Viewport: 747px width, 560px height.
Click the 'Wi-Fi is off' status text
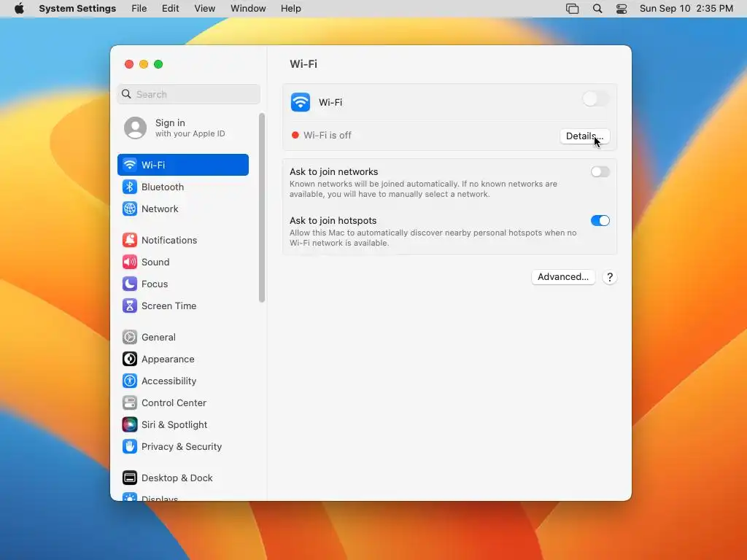[328, 135]
